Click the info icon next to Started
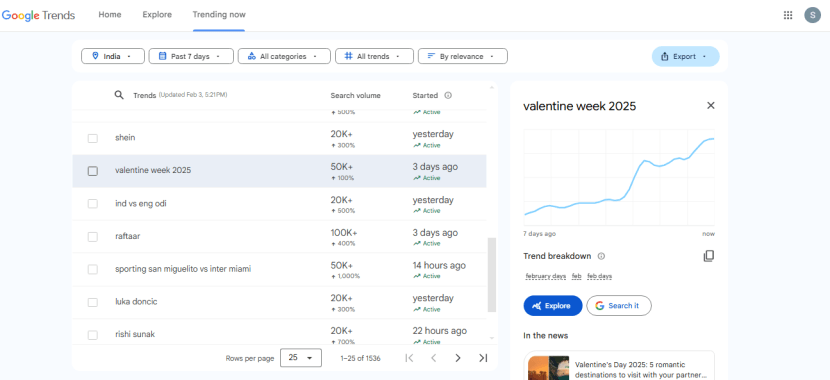This screenshot has height=380, width=830. tap(448, 96)
